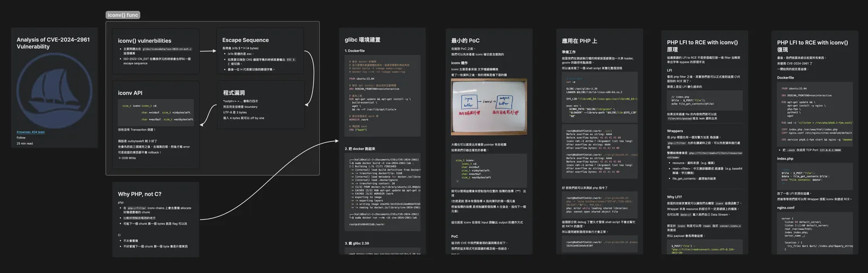The height and width of the screenshot is (273, 868).
Task: Click the Dockerfile subheading in 復現 card
Action: point(786,77)
